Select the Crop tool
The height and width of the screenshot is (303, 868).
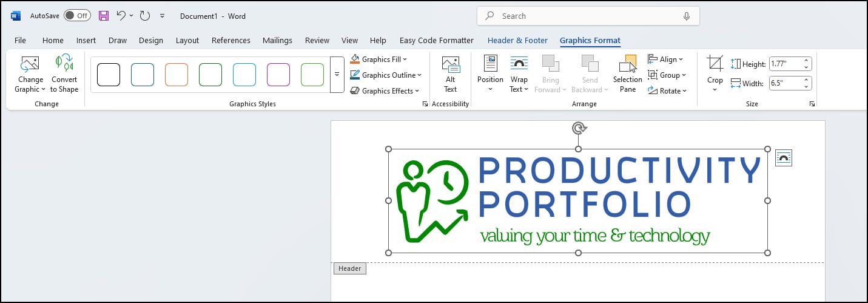pyautogui.click(x=715, y=64)
